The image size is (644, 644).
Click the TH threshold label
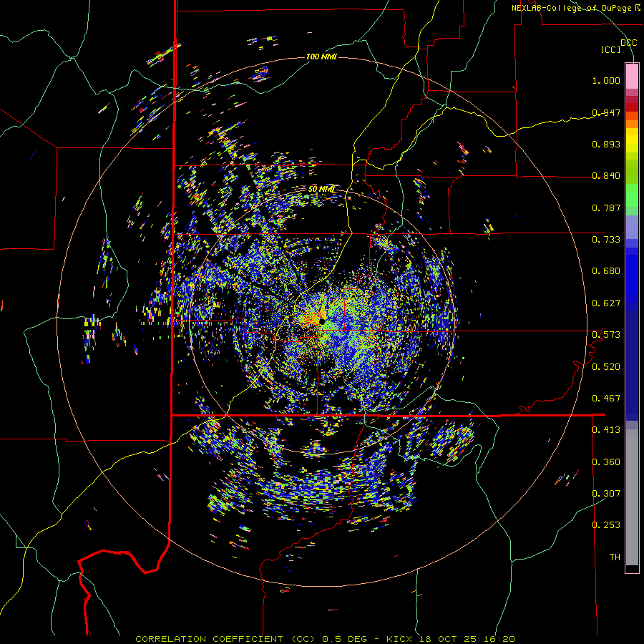pyautogui.click(x=615, y=557)
